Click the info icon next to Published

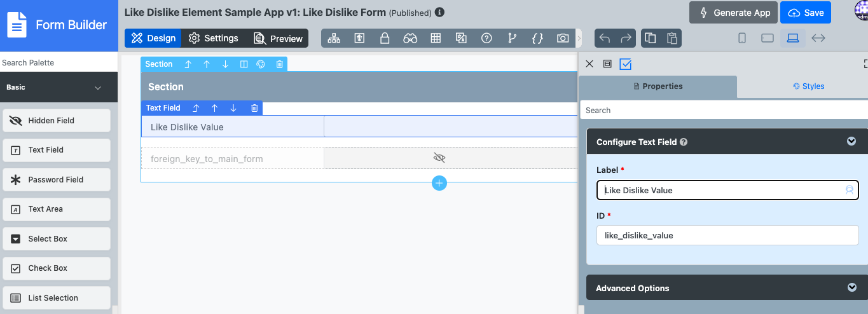[440, 12]
